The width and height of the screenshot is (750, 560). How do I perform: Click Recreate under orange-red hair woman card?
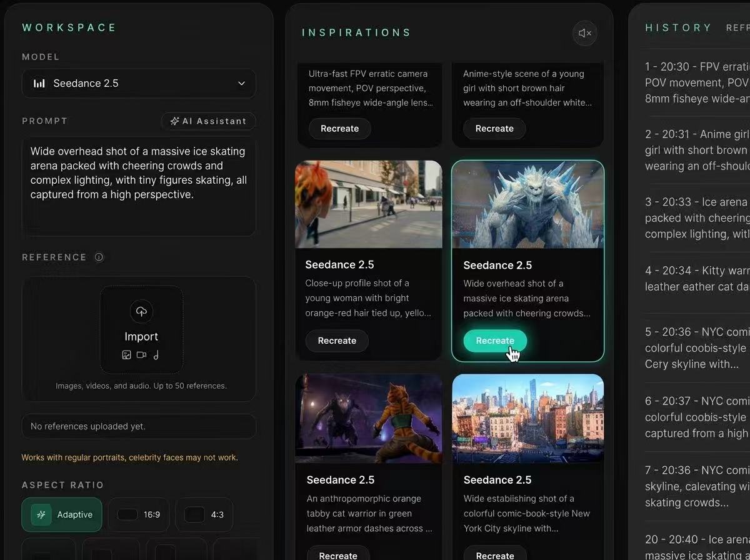point(337,341)
